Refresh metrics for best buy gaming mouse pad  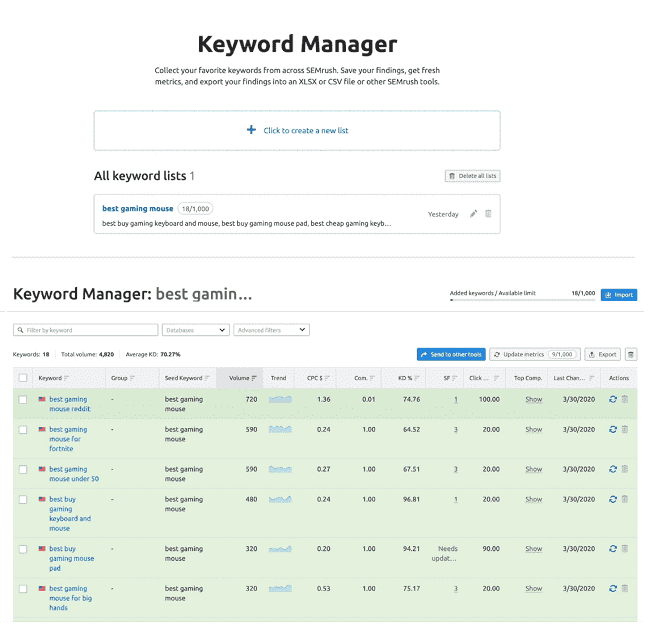click(613, 549)
